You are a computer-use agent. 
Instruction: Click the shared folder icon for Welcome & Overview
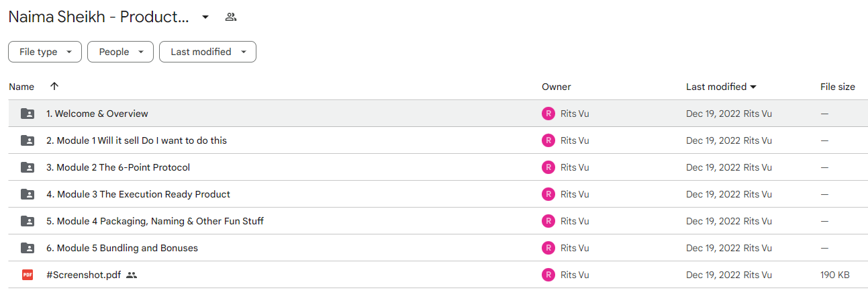click(x=28, y=114)
